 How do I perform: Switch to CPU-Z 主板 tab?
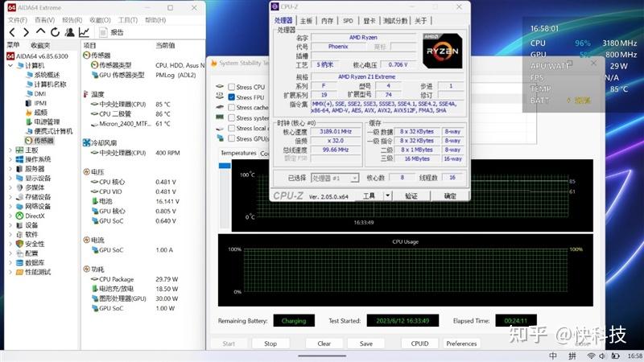(307, 21)
